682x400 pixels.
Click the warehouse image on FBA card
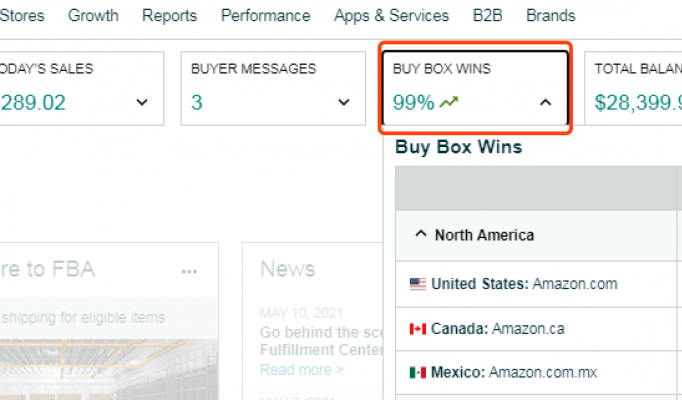coord(100,368)
